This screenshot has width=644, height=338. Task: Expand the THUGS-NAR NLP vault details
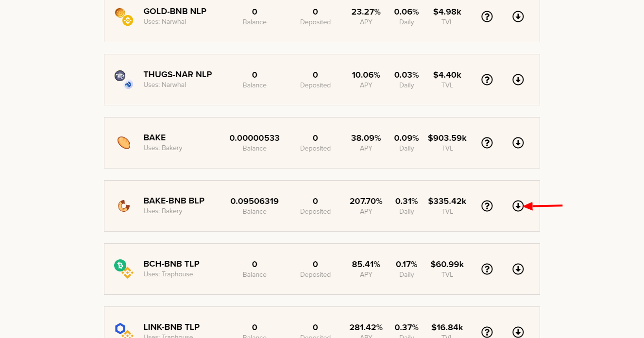tap(518, 80)
